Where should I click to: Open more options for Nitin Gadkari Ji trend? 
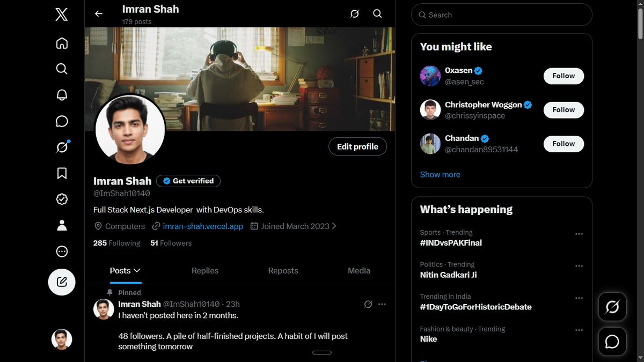click(x=579, y=267)
